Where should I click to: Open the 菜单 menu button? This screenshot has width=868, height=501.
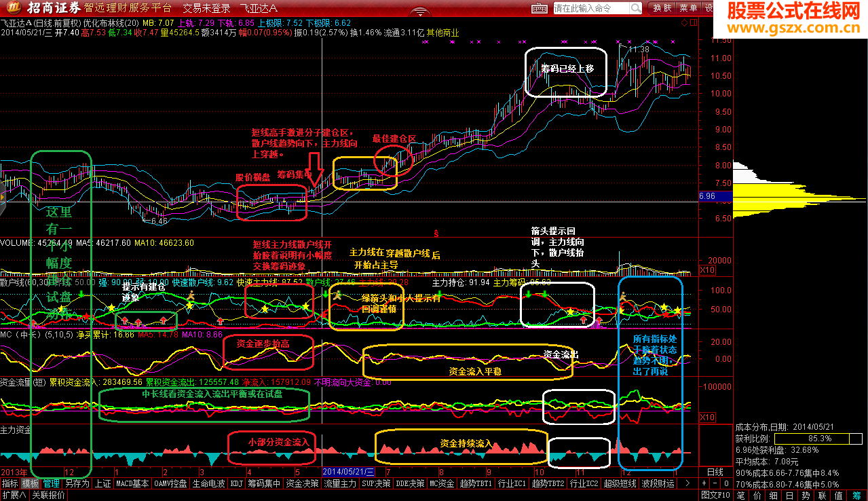coord(688,8)
